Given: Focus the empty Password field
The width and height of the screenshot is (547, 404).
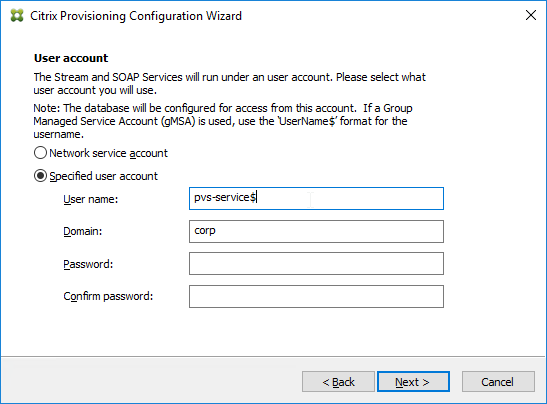Looking at the screenshot, I should pos(316,263).
